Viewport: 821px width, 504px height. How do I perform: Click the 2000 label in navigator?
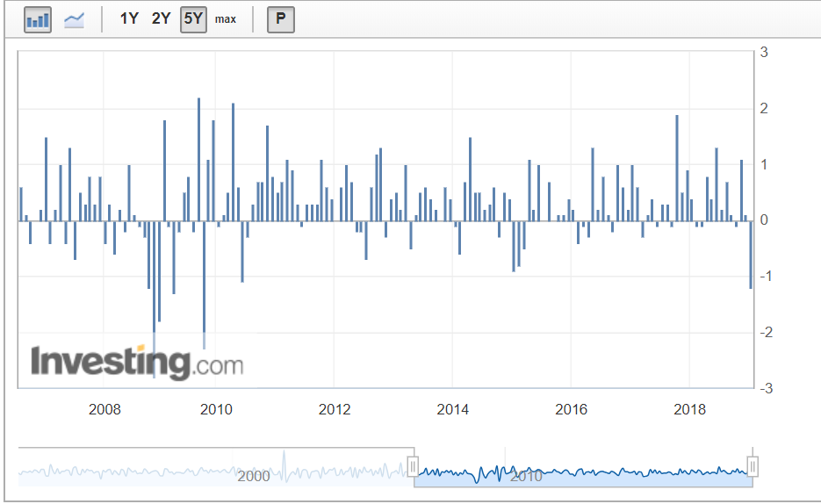[x=254, y=476]
